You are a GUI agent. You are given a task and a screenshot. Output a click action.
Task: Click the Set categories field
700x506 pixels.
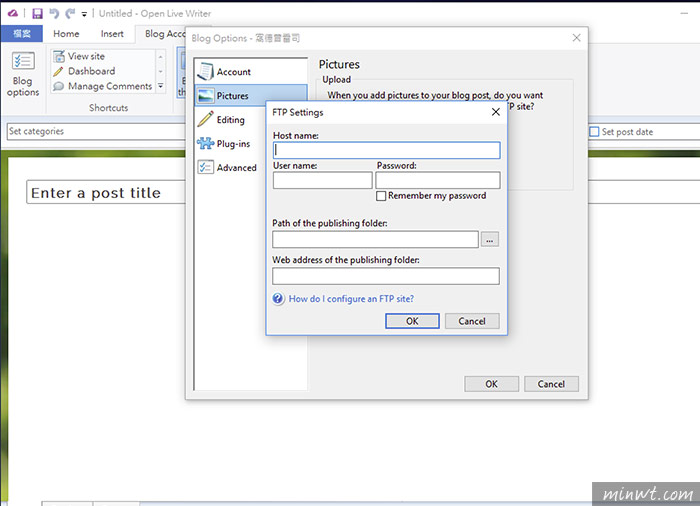pyautogui.click(x=96, y=131)
